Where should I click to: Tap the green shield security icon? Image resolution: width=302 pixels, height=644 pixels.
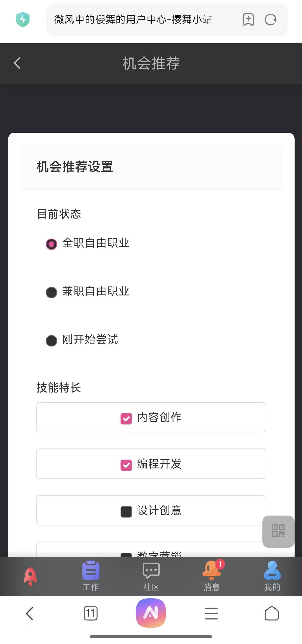[23, 20]
